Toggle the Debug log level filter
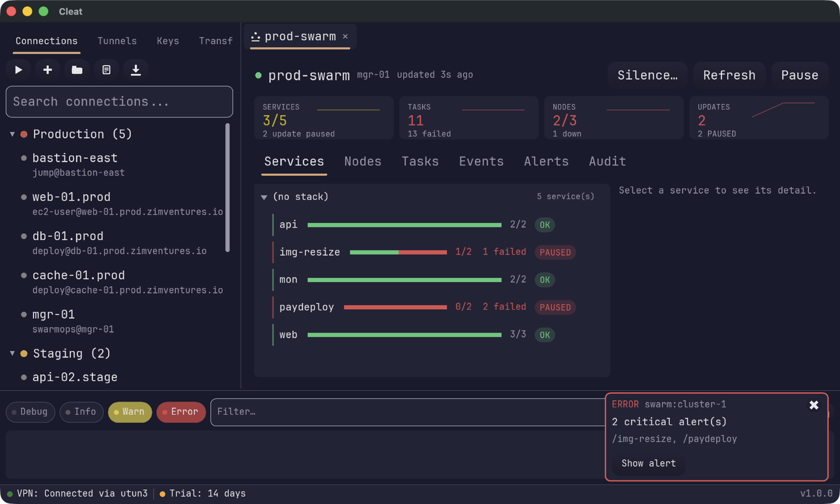The width and height of the screenshot is (840, 504). point(30,412)
